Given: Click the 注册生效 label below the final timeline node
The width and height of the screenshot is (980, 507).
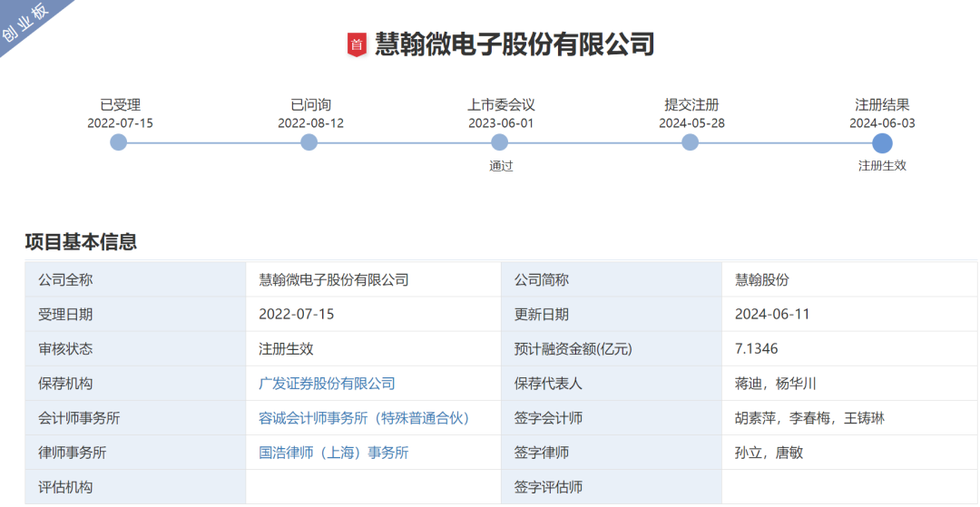Looking at the screenshot, I should pyautogui.click(x=882, y=165).
